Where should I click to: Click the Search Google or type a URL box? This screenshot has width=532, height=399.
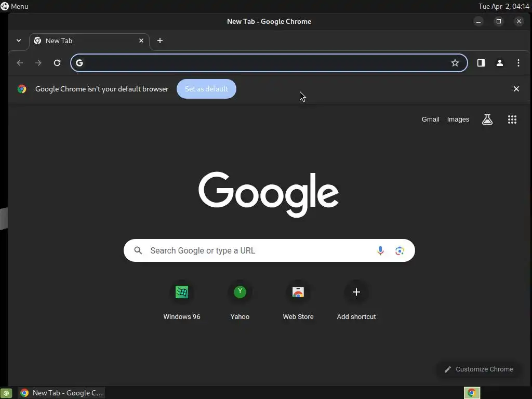(x=269, y=250)
